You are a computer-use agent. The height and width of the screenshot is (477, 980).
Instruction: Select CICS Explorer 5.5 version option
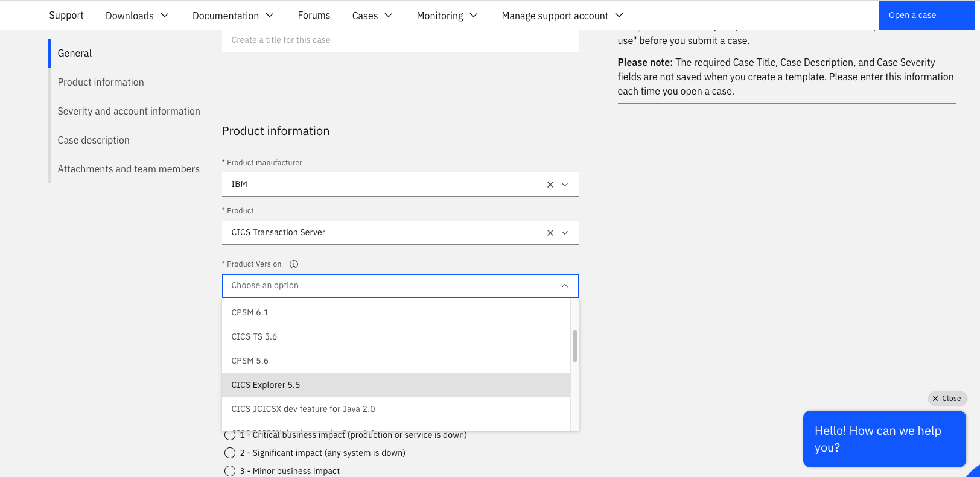click(x=396, y=385)
